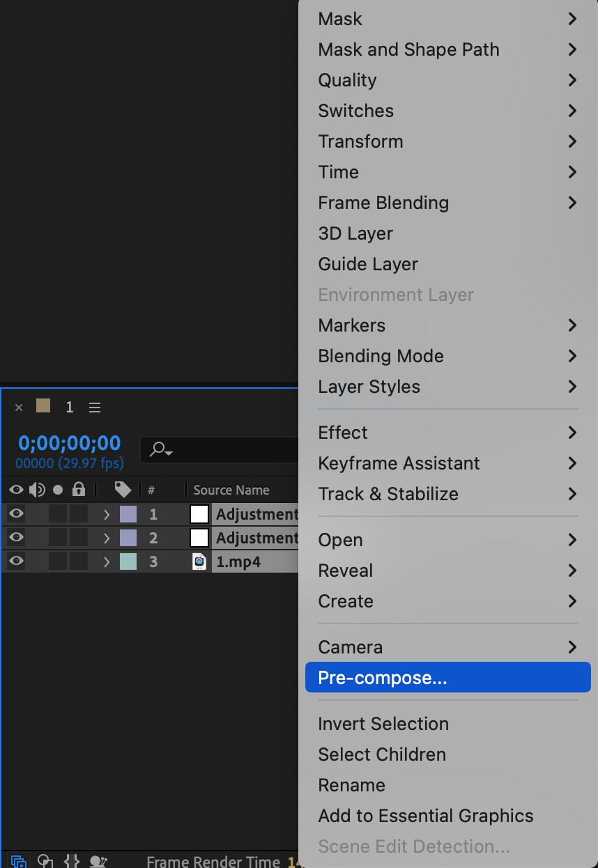Click the search magnifier in timeline
The image size is (598, 868).
(x=160, y=450)
